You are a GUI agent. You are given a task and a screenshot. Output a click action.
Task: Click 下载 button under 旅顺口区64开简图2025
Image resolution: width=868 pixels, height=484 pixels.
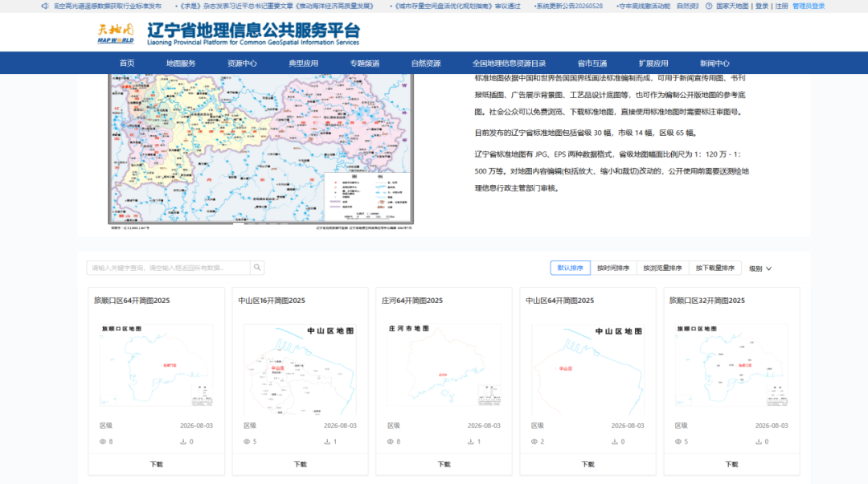157,465
